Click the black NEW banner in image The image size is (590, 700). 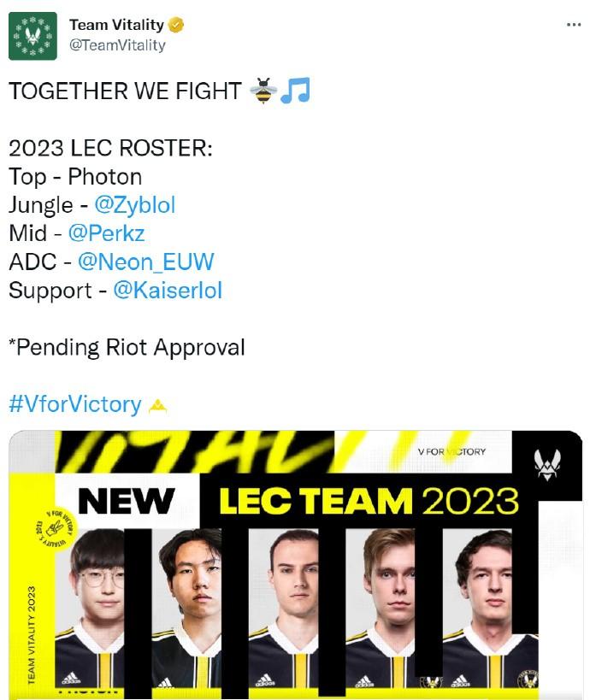click(126, 501)
